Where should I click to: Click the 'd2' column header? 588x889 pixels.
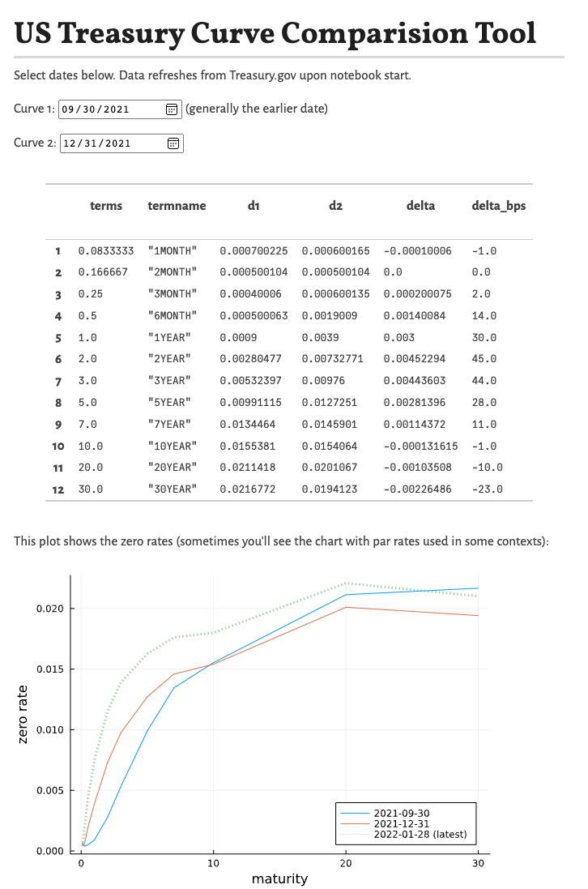tap(335, 206)
